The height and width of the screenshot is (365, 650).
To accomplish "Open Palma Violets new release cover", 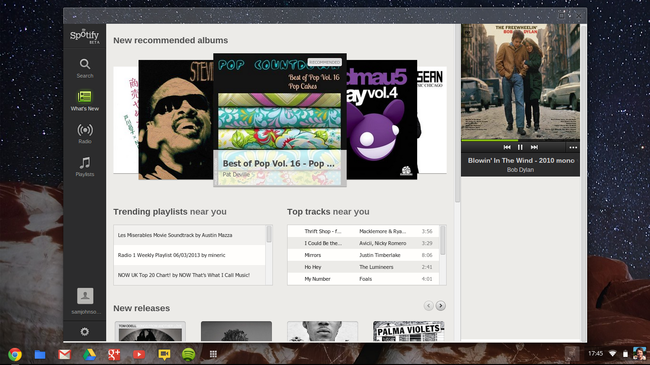I will (409, 331).
